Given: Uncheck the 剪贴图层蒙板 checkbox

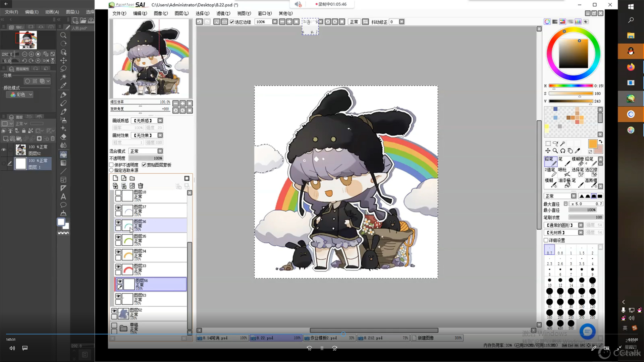Looking at the screenshot, I should coord(144,165).
